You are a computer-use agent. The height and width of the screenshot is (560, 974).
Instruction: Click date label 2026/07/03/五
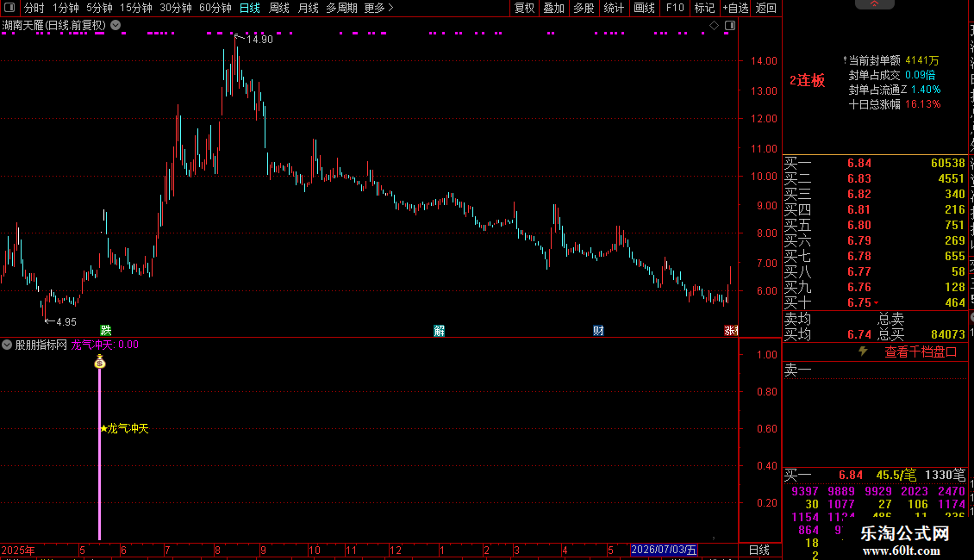(664, 550)
